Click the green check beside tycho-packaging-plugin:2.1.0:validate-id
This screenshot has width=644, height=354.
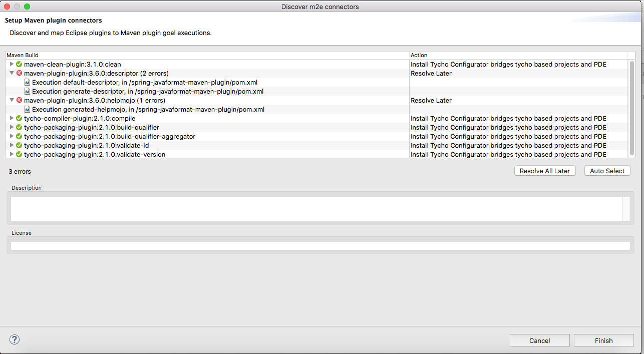point(19,145)
